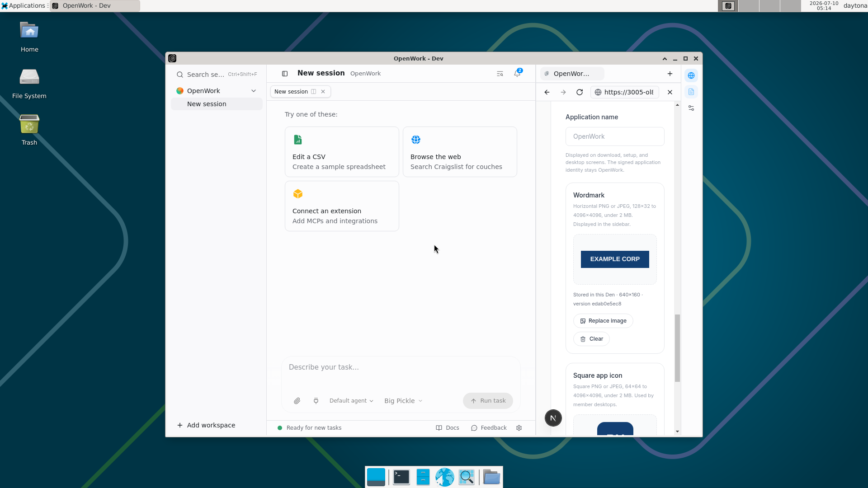
Task: Click the daytona user label in top panel
Action: (x=855, y=6)
